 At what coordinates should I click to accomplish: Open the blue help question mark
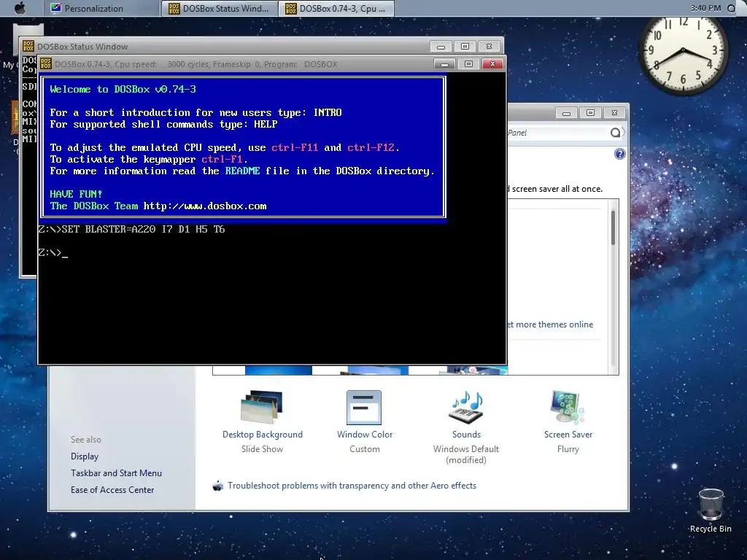pyautogui.click(x=619, y=154)
